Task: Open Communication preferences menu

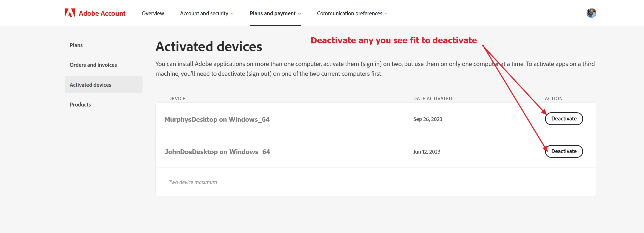Action: pyautogui.click(x=352, y=13)
